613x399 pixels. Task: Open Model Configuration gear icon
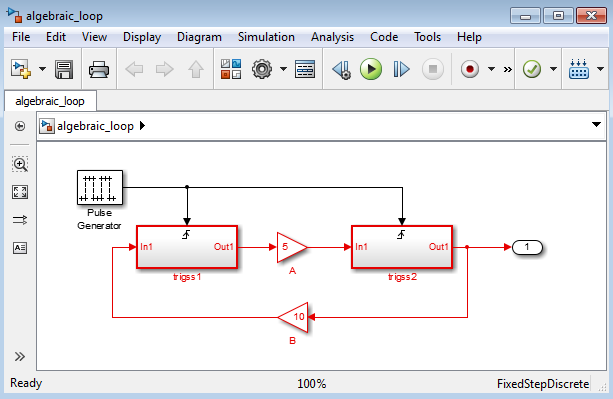pyautogui.click(x=262, y=69)
